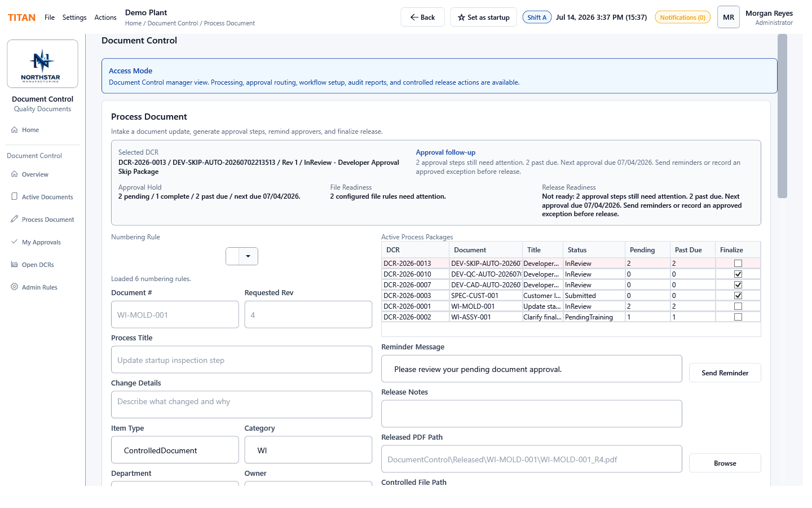Click Document Control breadcrumb link
This screenshot has height=508, width=812.
pyautogui.click(x=173, y=24)
